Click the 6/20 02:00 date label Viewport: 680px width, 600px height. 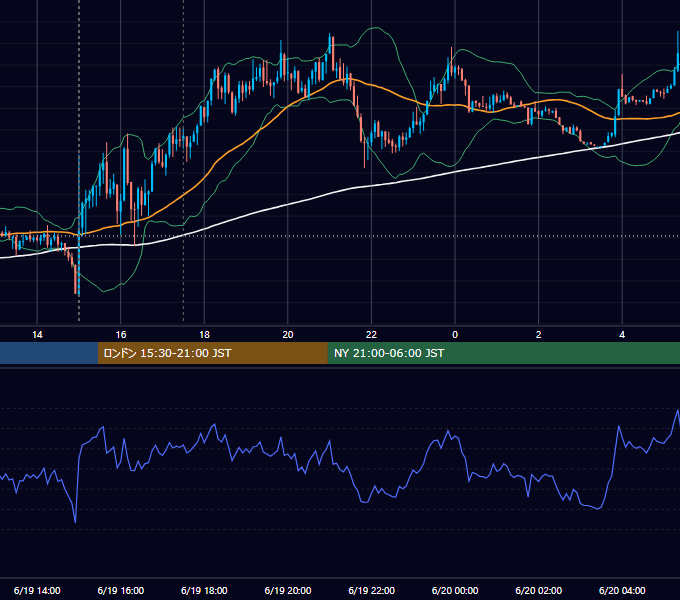coord(539,590)
